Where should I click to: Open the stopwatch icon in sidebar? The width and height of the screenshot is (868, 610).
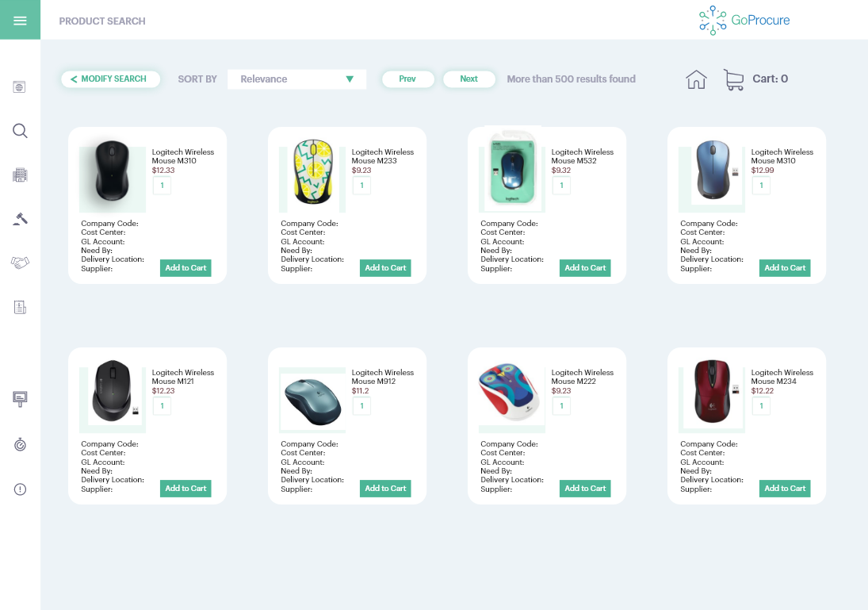[x=20, y=444]
